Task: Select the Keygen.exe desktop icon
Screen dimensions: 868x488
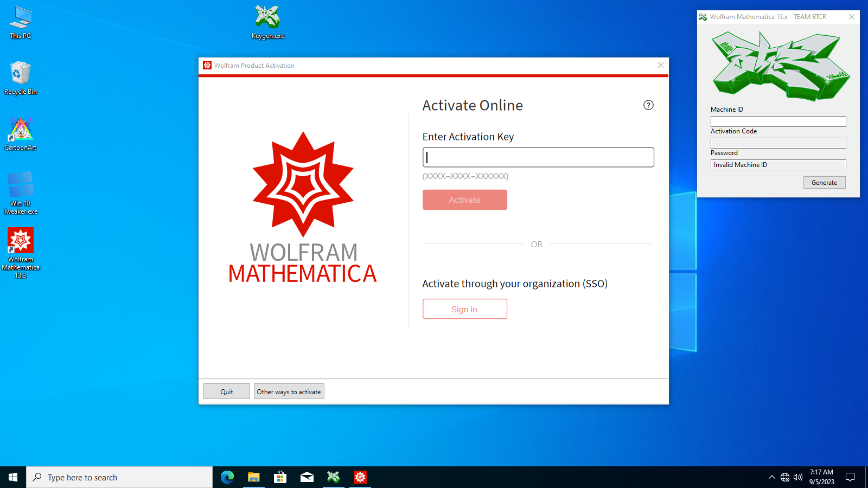Action: [x=268, y=22]
